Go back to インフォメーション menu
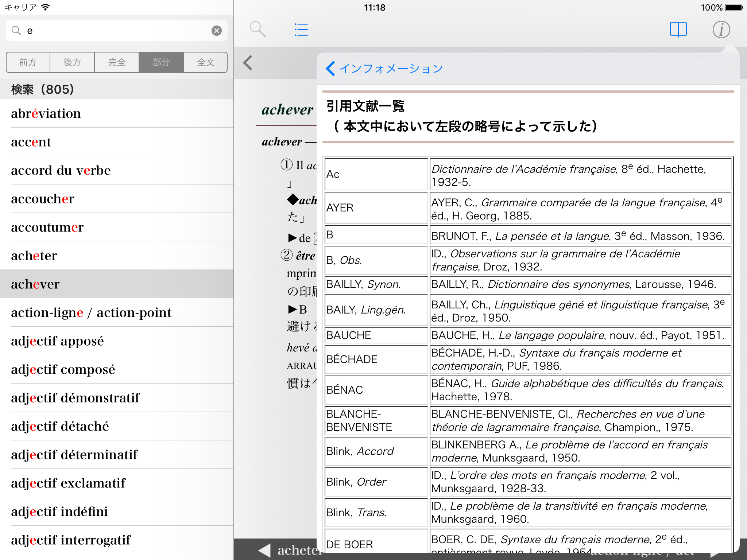Screen dimensions: 747x560 point(384,69)
